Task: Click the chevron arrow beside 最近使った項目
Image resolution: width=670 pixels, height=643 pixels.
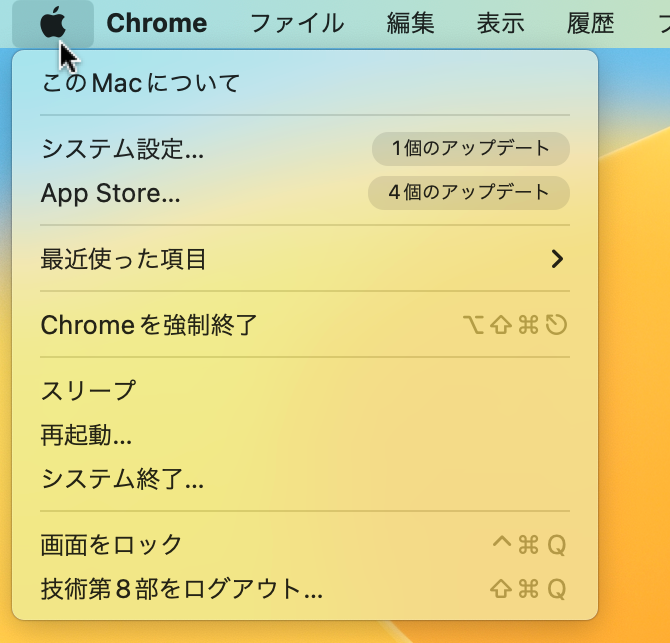Action: 557,259
